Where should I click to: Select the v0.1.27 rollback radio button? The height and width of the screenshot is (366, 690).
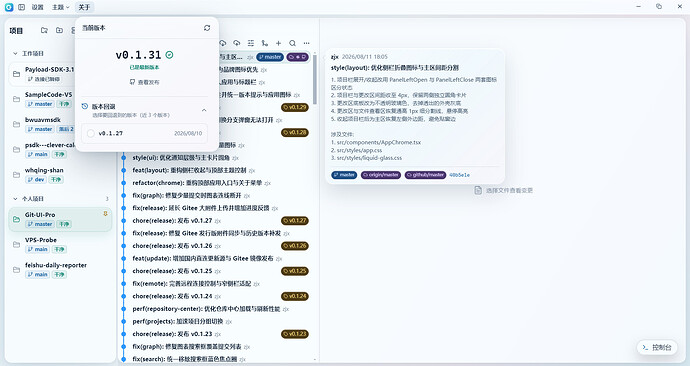tap(91, 133)
